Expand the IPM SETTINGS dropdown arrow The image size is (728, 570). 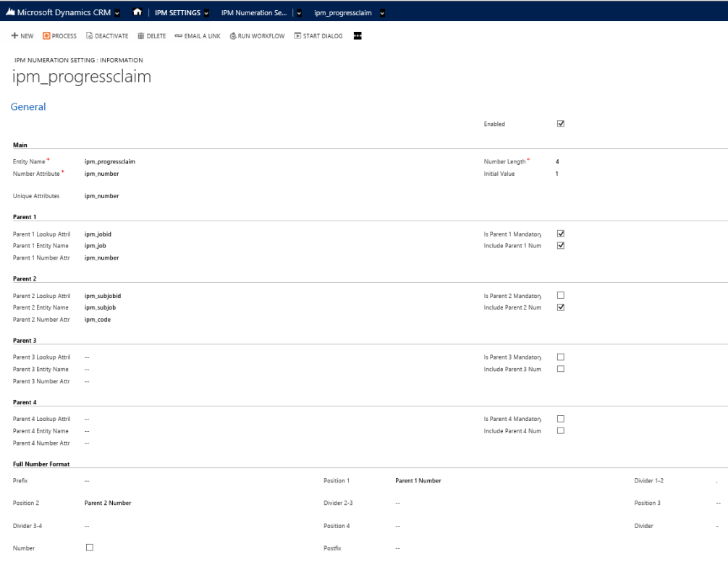[x=206, y=13]
